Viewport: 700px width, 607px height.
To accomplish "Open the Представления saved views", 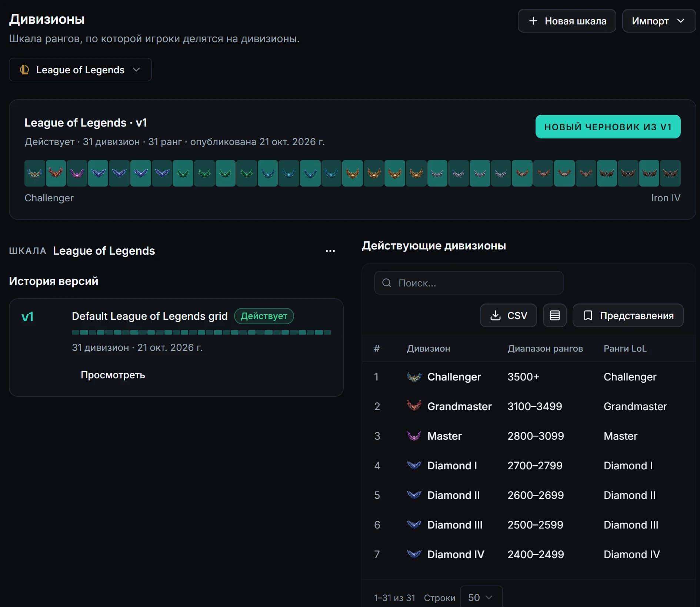I will [628, 315].
